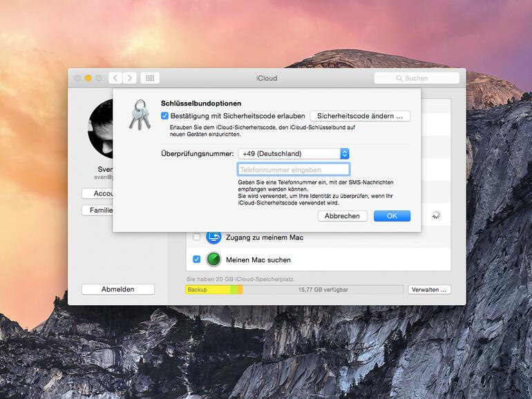Image resolution: width=532 pixels, height=399 pixels.
Task: Click the Schlüsselbundoptionen heading
Action: click(201, 104)
